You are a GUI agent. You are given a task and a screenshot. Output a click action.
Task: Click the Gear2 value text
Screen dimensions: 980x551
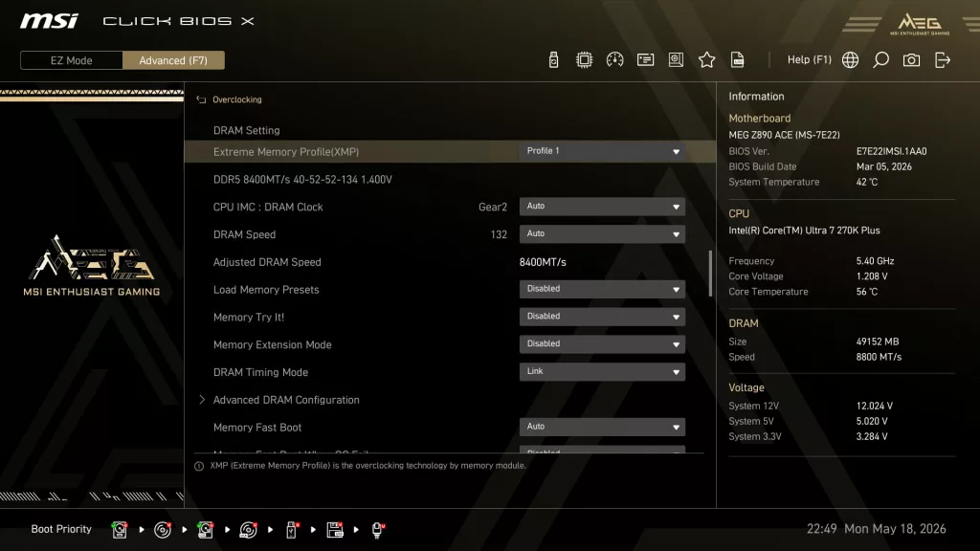point(493,207)
